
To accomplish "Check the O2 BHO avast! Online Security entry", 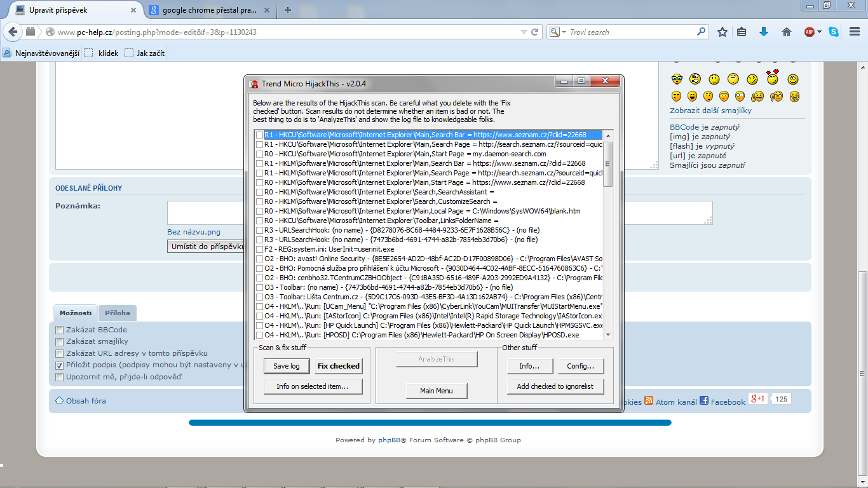I will [x=259, y=259].
